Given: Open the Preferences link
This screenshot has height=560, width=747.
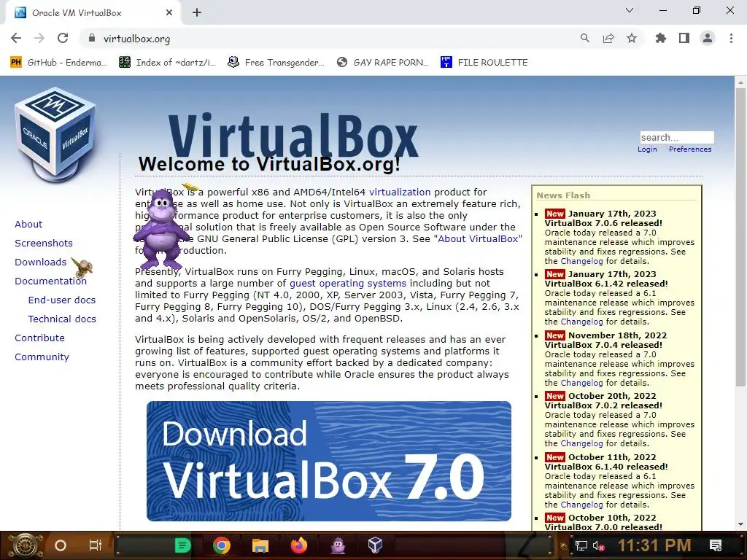Looking at the screenshot, I should tap(690, 149).
